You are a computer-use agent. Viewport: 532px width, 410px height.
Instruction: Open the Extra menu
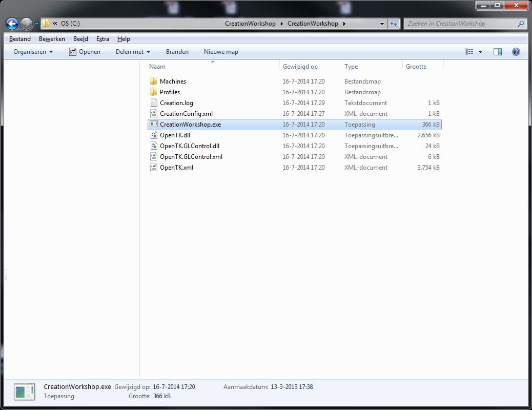click(x=103, y=38)
